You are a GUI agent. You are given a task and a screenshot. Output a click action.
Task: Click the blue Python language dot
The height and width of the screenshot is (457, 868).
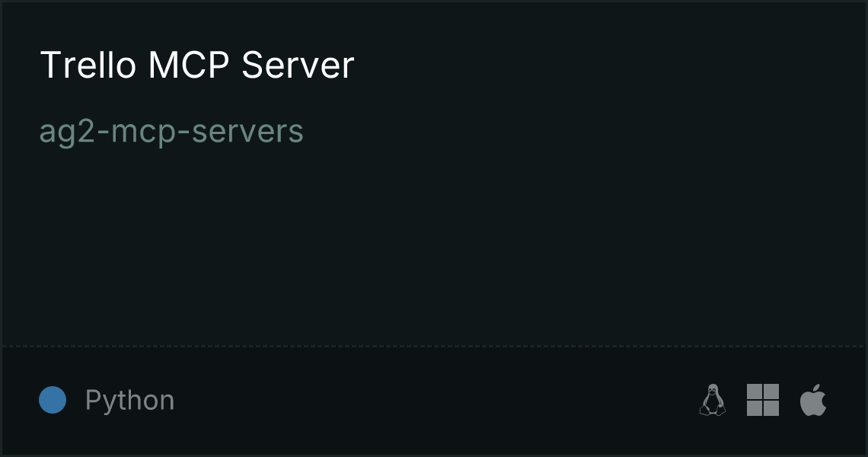pos(53,400)
